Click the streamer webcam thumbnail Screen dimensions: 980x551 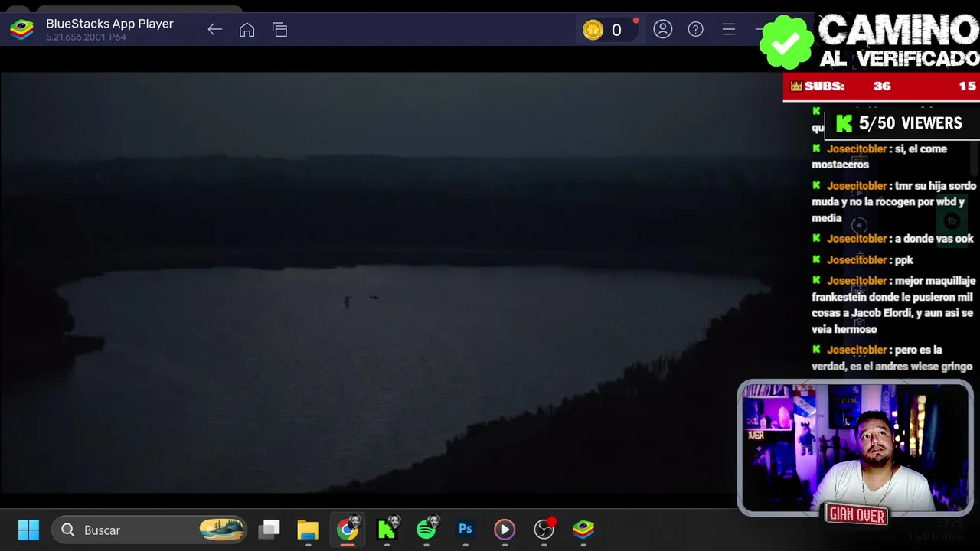855,448
